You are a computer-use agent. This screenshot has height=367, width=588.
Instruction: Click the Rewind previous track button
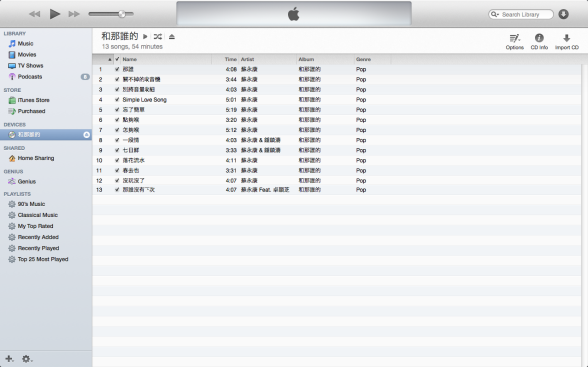click(x=35, y=14)
